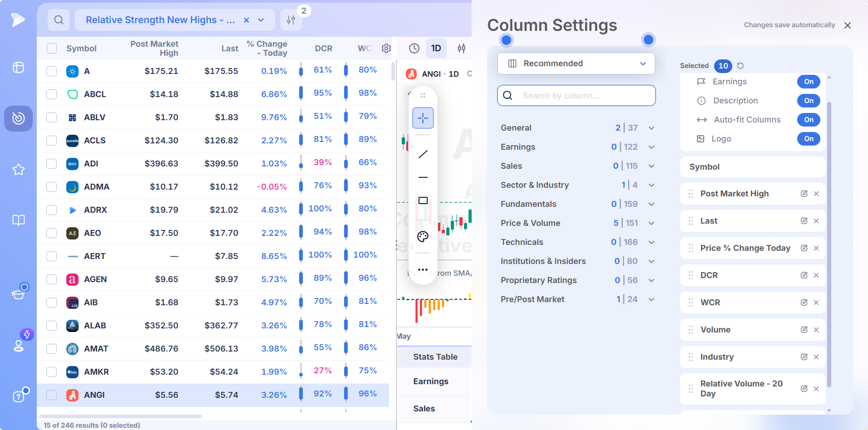The width and height of the screenshot is (868, 430).
Task: Select the trend line drawing tool
Action: pos(423,154)
